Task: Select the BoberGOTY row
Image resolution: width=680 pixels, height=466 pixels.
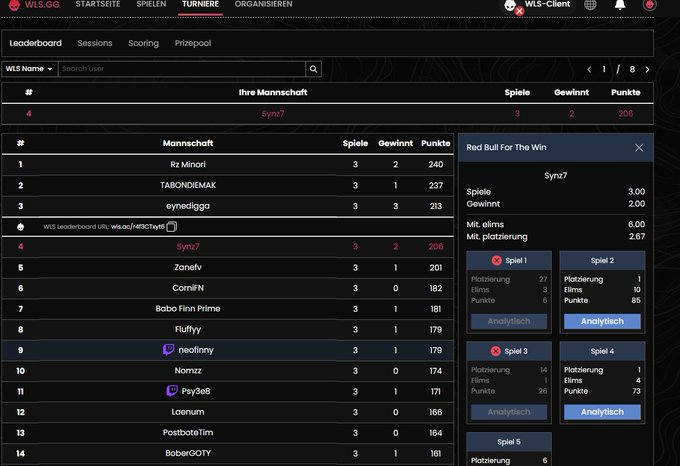Action: (228, 453)
